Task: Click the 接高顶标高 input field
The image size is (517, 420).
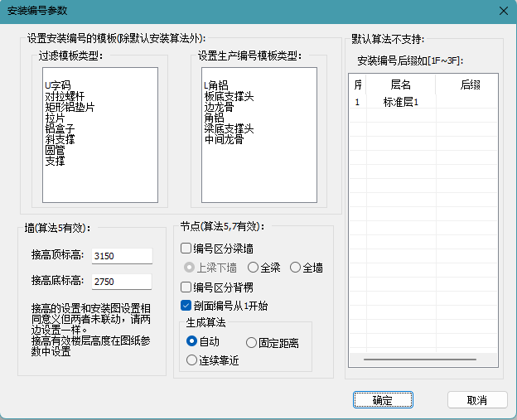Action: tap(122, 256)
